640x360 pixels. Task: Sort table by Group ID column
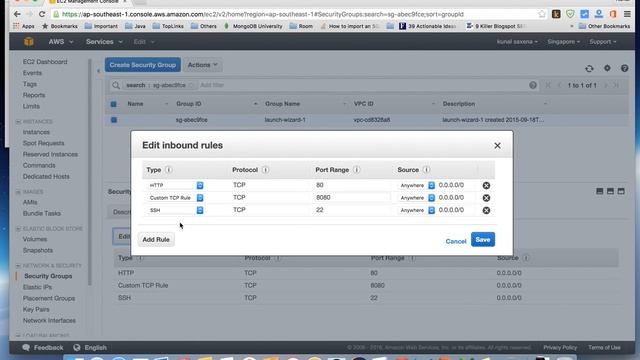click(189, 104)
